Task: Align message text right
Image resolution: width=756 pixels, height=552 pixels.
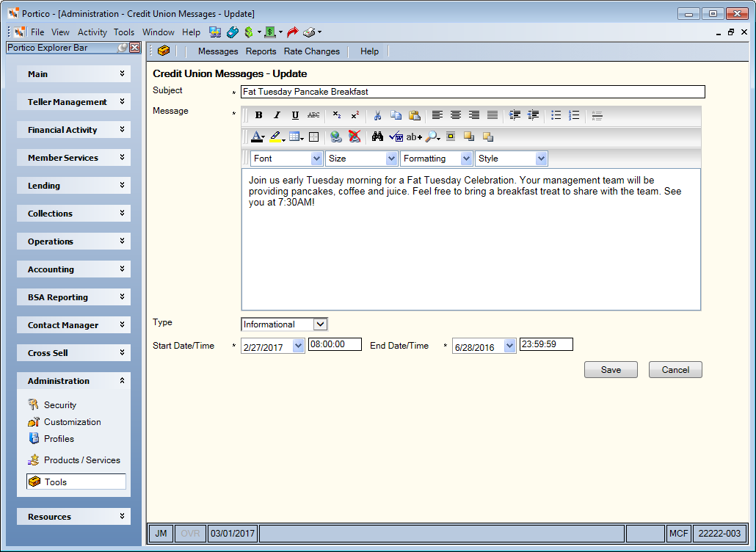Action: click(x=474, y=115)
